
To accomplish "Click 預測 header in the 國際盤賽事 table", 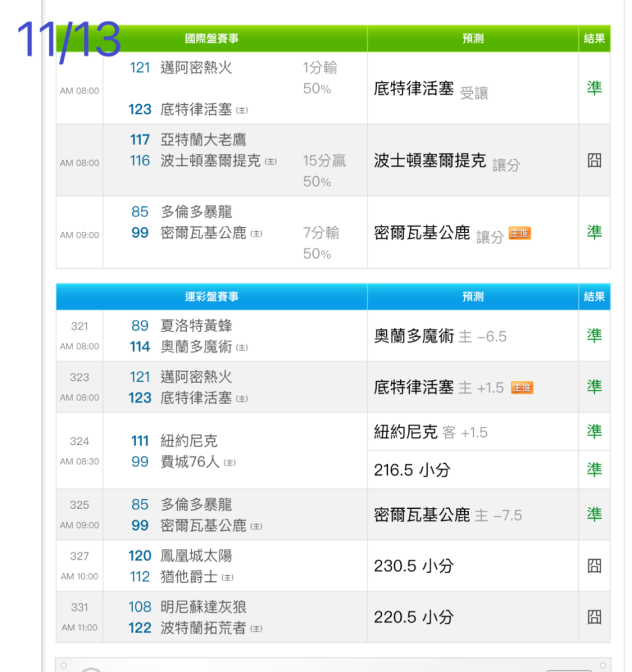I will point(473,38).
